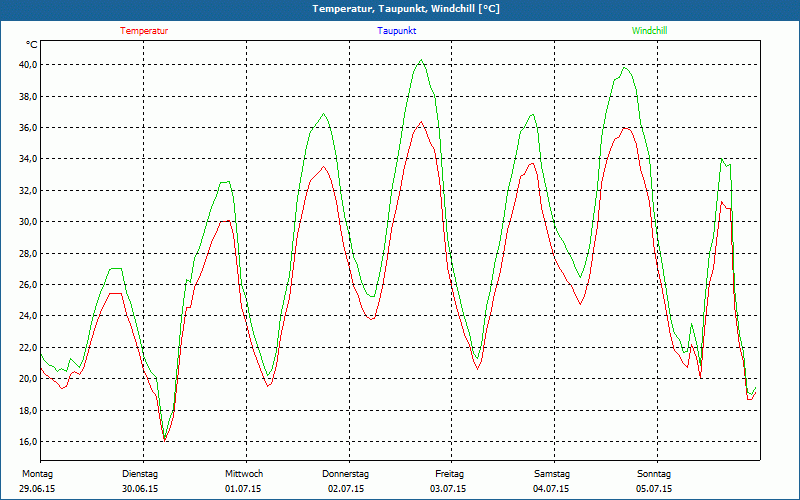The height and width of the screenshot is (500, 800).
Task: Click the Dienstag day label
Action: point(140,474)
